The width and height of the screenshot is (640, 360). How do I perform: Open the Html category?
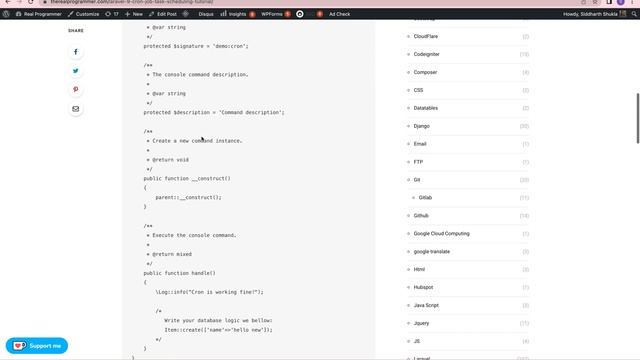(x=419, y=269)
